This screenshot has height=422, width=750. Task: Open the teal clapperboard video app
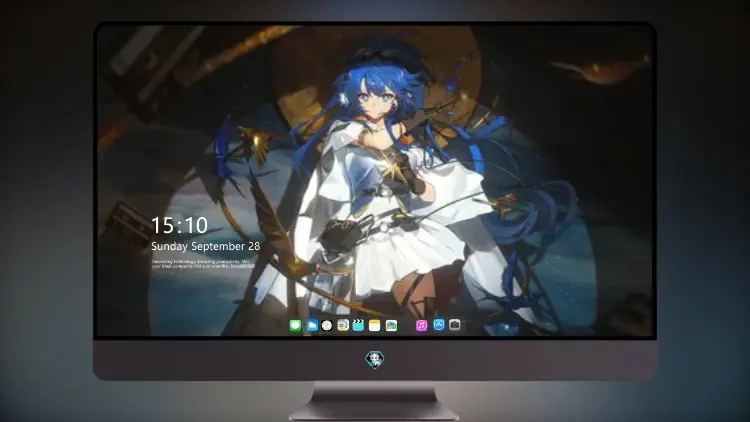pyautogui.click(x=358, y=325)
